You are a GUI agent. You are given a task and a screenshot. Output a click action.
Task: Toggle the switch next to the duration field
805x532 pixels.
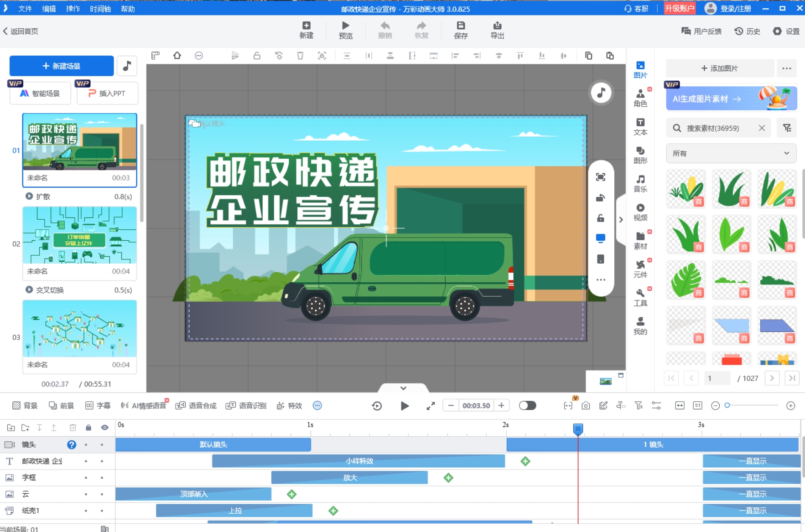click(527, 406)
